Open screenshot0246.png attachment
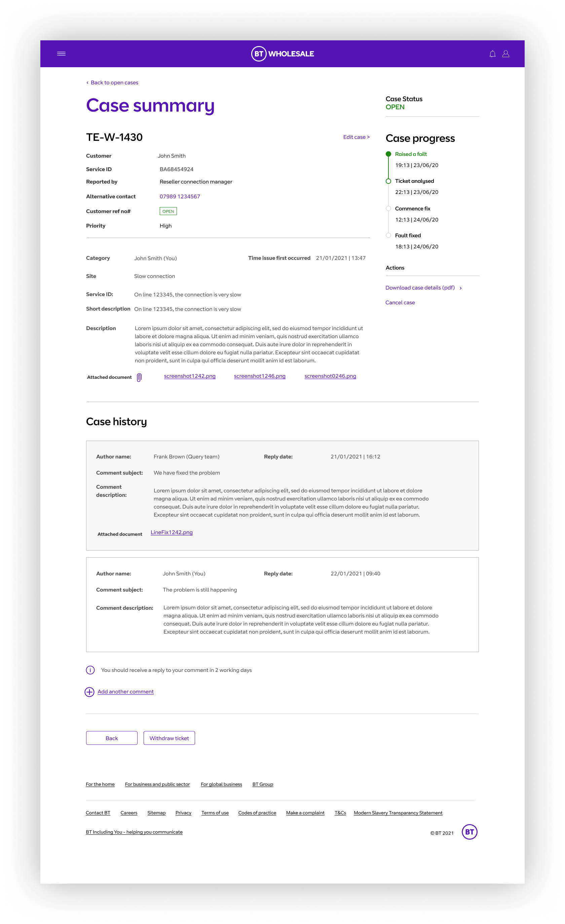The width and height of the screenshot is (565, 924). pyautogui.click(x=330, y=376)
